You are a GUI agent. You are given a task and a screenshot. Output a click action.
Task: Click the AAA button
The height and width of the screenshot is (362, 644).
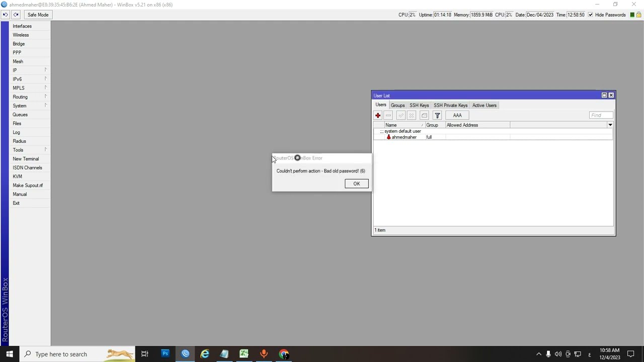click(457, 116)
